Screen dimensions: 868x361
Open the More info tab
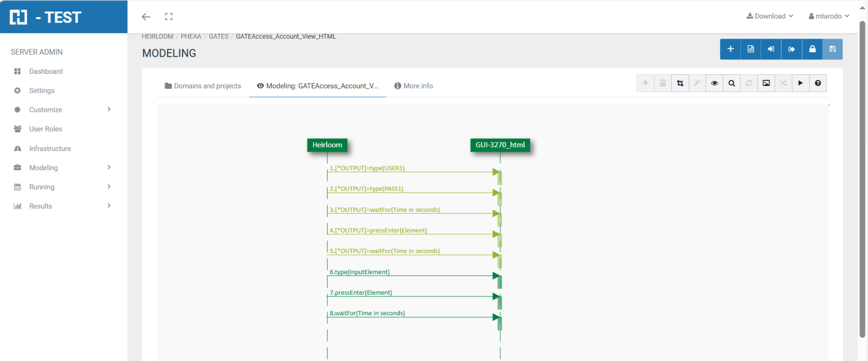click(x=413, y=86)
